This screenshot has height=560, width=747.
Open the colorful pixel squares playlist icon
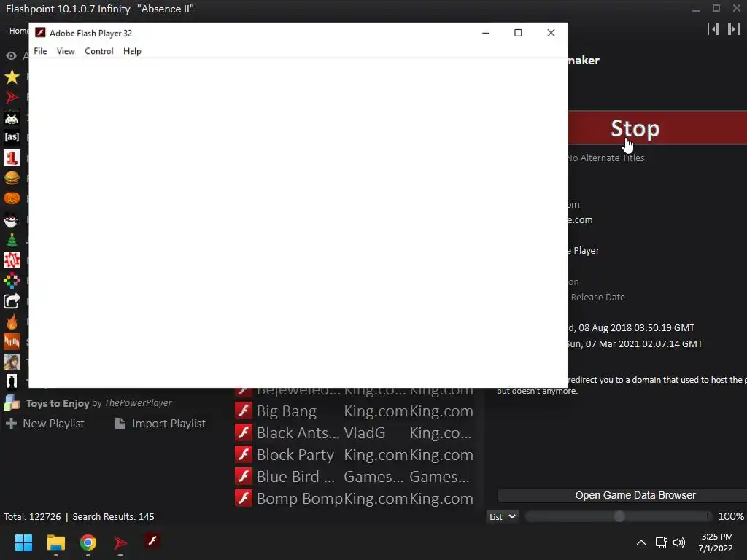point(12,281)
